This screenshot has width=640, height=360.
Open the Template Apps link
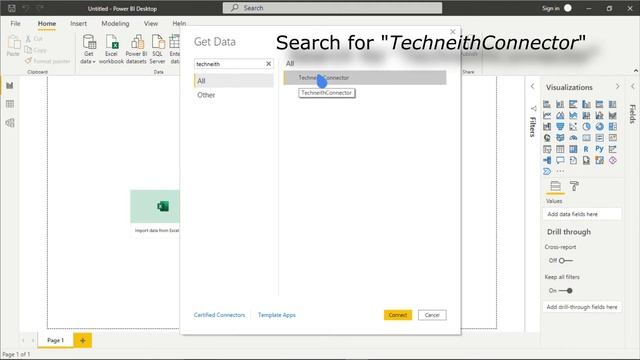(x=277, y=315)
